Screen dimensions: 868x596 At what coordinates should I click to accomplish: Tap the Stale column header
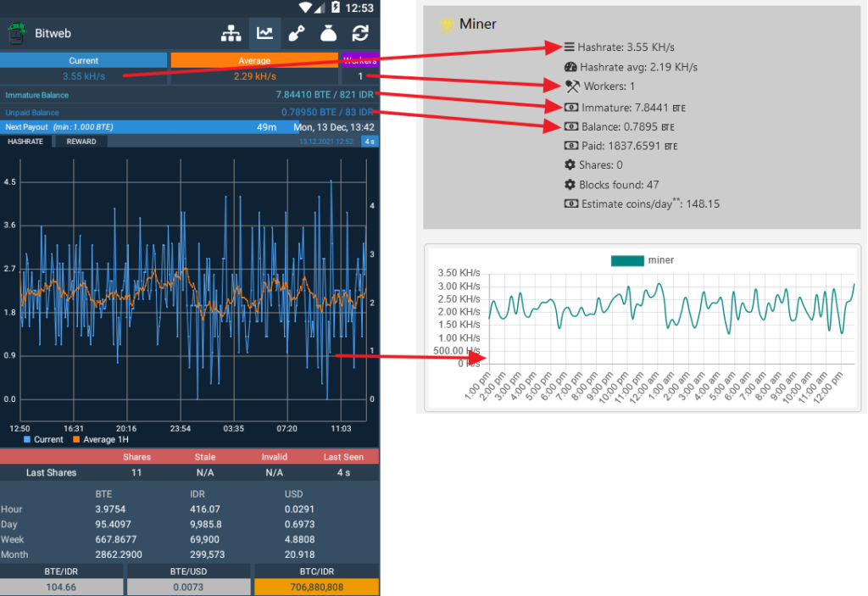pyautogui.click(x=205, y=457)
